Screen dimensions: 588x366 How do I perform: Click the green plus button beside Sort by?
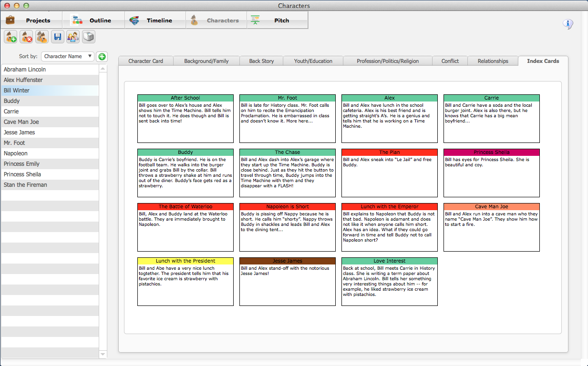pos(102,56)
